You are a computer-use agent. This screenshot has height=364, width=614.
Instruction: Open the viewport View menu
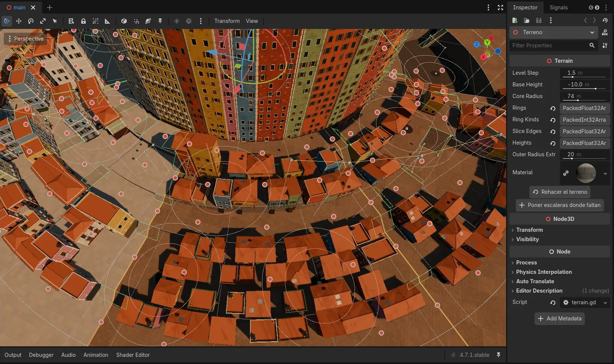(252, 21)
